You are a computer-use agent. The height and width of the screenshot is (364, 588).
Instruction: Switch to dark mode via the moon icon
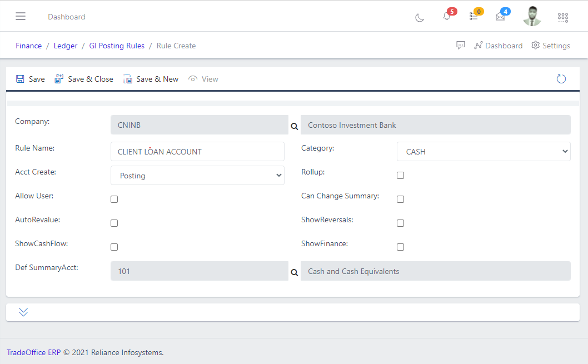point(419,17)
